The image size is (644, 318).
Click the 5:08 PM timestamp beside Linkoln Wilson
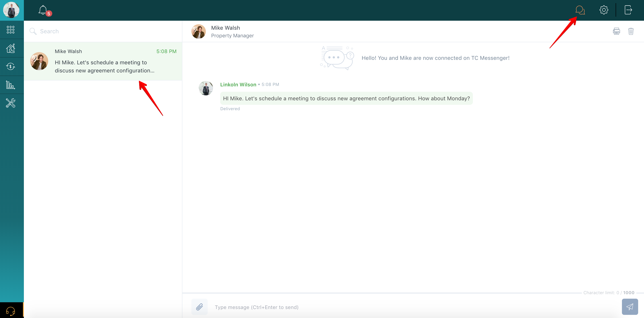click(270, 85)
